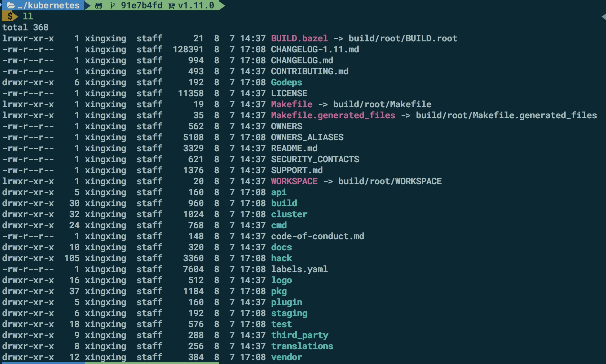Click the GitHub octocat icon in the prompt
The image size is (606, 364).
pyautogui.click(x=99, y=6)
